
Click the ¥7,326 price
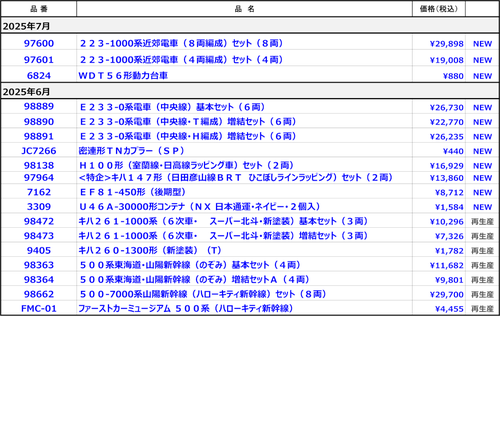449,236
